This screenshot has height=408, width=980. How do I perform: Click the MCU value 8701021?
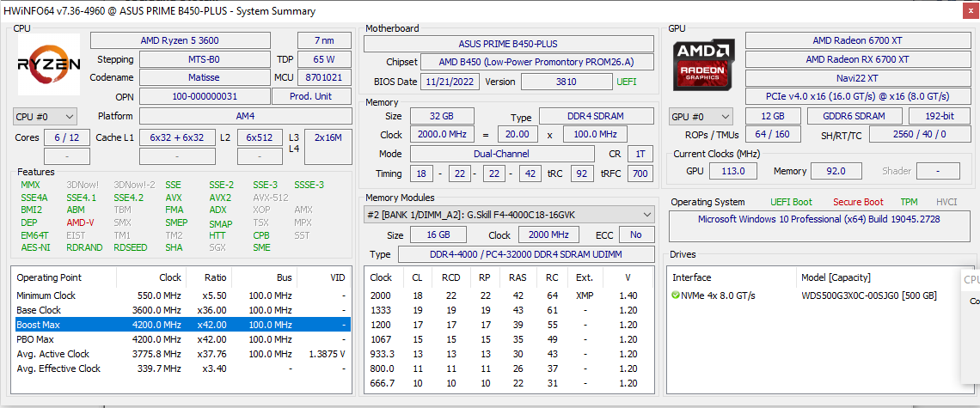tap(324, 77)
